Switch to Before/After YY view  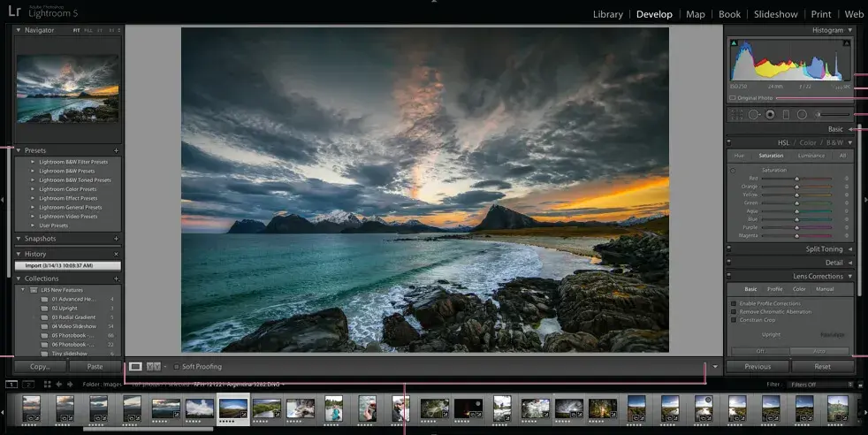[x=153, y=366]
